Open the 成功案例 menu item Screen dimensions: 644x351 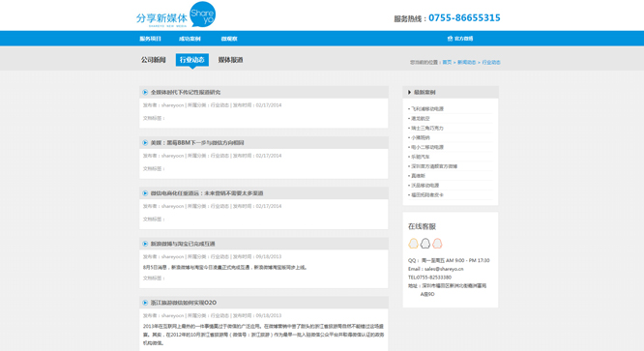click(190, 39)
